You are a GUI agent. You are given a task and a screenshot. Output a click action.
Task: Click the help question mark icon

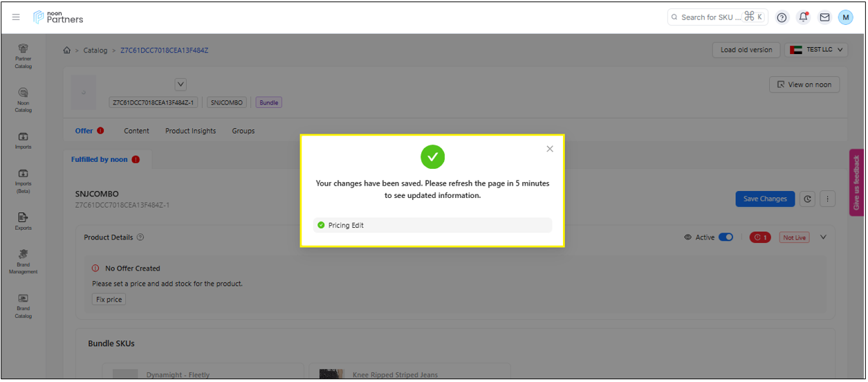click(x=782, y=17)
